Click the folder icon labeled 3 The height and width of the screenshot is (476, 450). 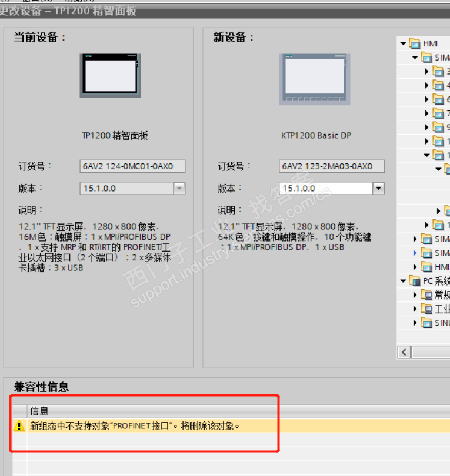click(x=438, y=72)
